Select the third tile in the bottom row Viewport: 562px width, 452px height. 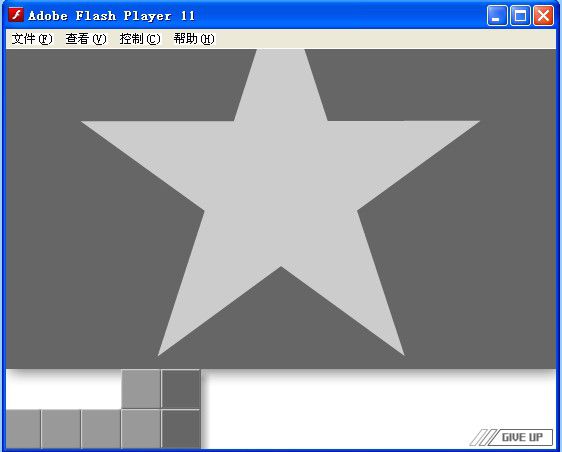tap(101, 429)
